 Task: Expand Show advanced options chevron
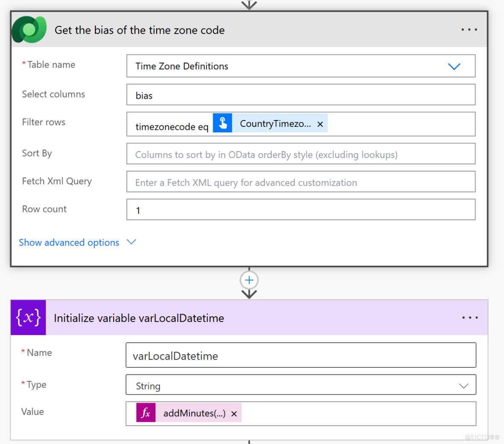(132, 242)
